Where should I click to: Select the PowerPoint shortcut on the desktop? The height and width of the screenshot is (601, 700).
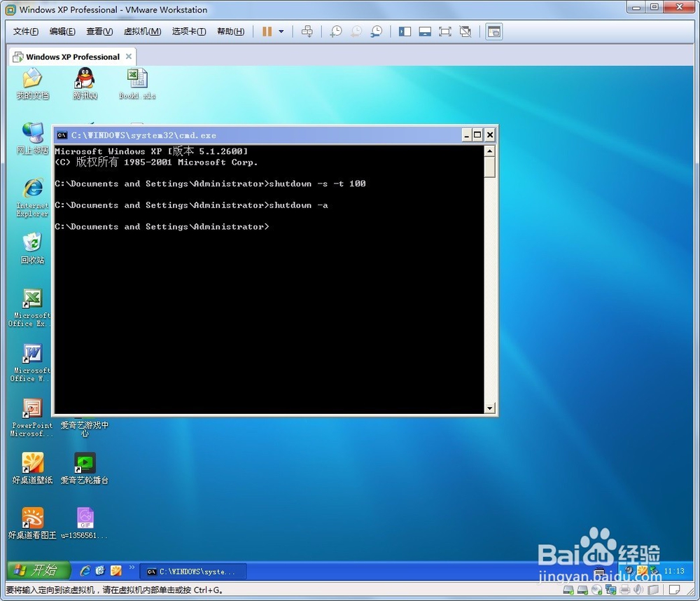tap(31, 417)
